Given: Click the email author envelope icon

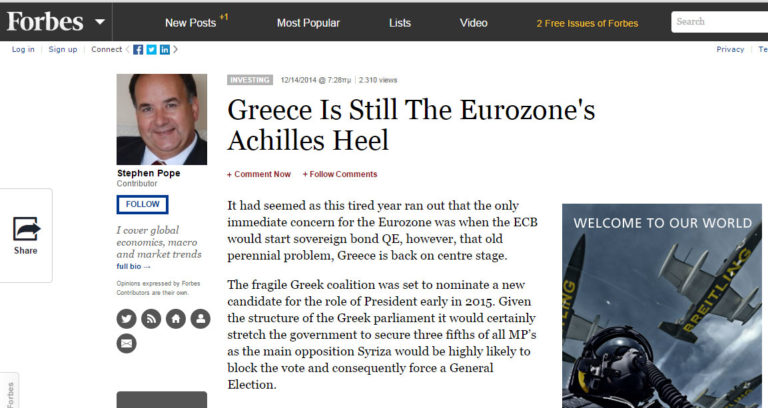Looking at the screenshot, I should point(126,343).
